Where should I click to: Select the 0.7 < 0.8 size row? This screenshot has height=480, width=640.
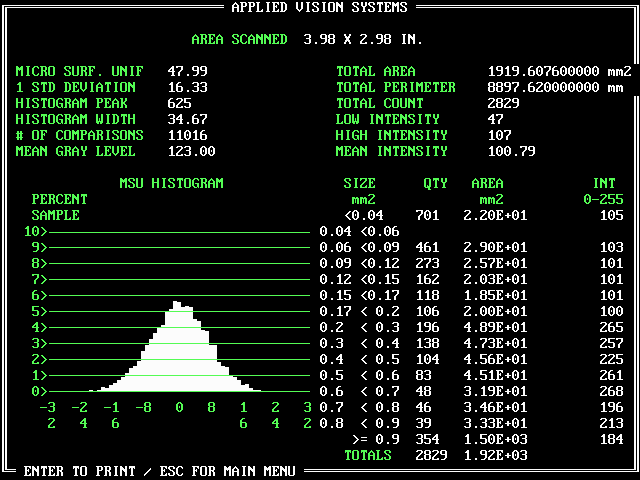pyautogui.click(x=360, y=407)
